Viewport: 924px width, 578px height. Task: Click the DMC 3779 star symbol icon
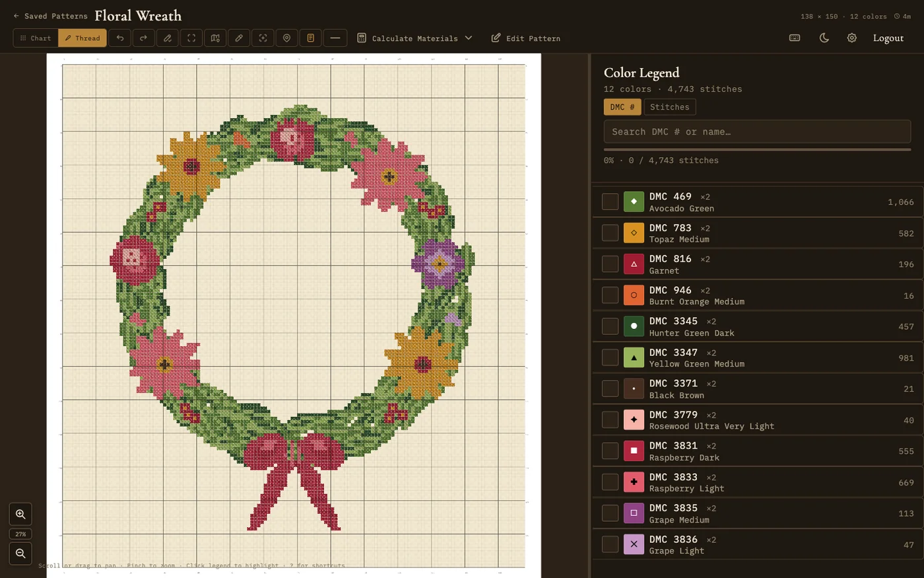634,419
